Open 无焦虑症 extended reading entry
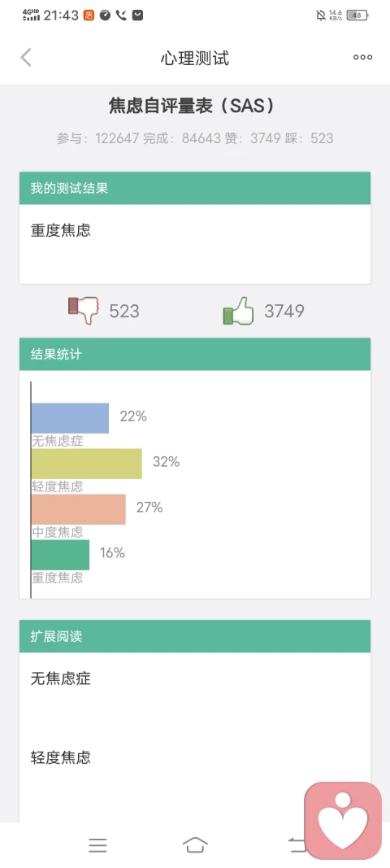Viewport: 390px width, 868px height. coord(61,678)
